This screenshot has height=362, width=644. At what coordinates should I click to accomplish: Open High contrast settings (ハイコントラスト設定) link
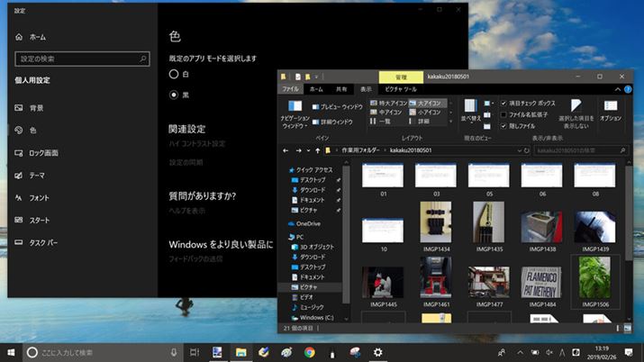point(196,144)
